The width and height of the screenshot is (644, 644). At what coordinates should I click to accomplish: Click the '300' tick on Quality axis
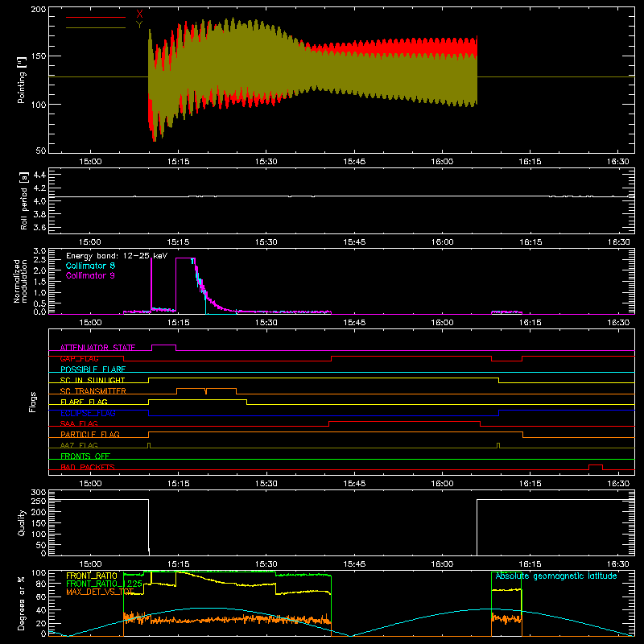(x=38, y=493)
